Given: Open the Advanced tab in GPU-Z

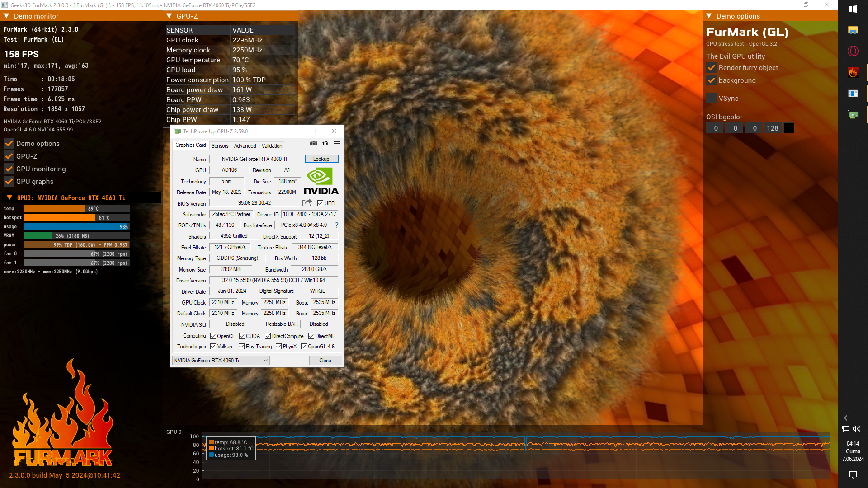Looking at the screenshot, I should 245,146.
